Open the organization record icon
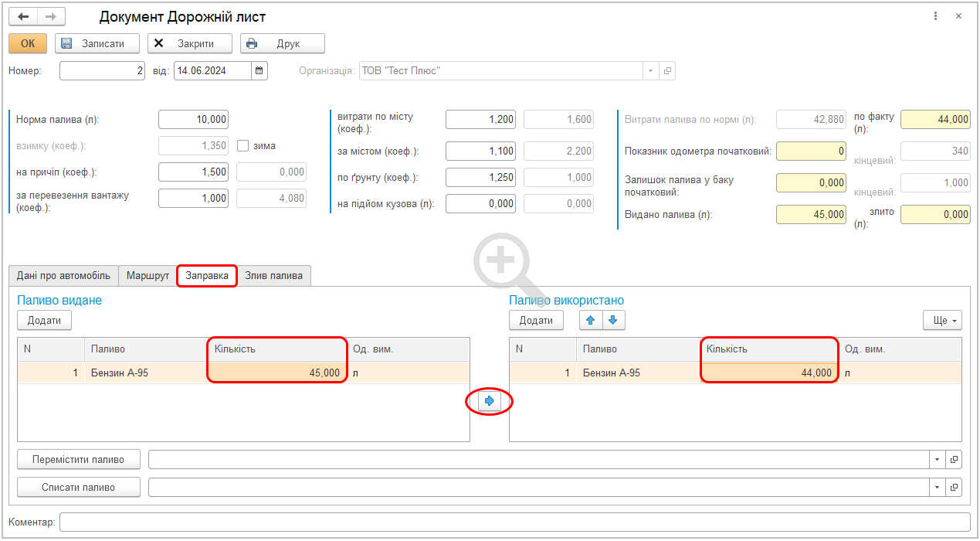The image size is (980, 541). click(668, 71)
